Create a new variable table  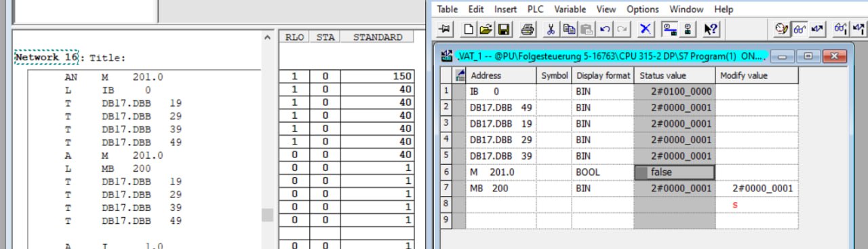(469, 29)
